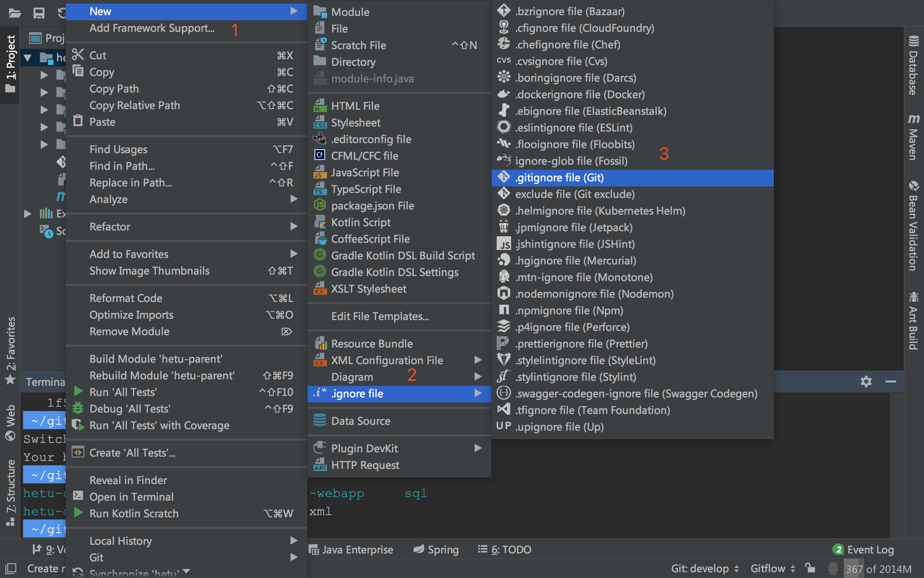The width and height of the screenshot is (924, 578).
Task: Click the Data Source database icon
Action: 319,420
